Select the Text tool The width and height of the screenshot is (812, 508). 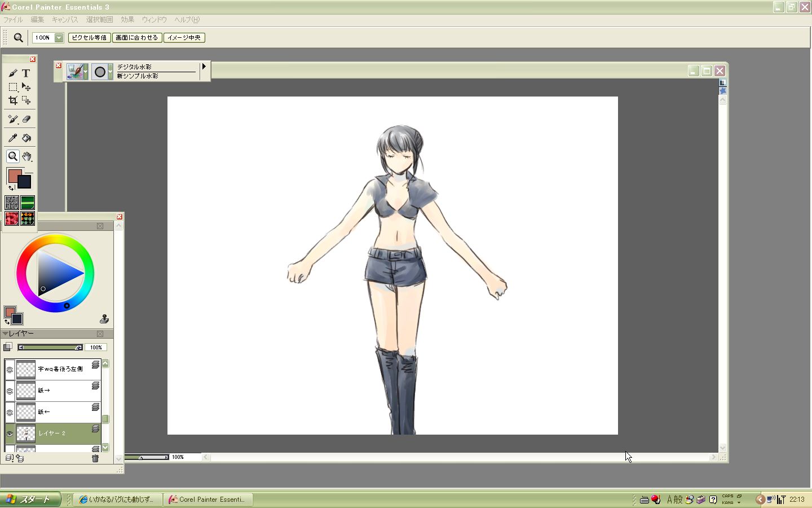[x=26, y=73]
